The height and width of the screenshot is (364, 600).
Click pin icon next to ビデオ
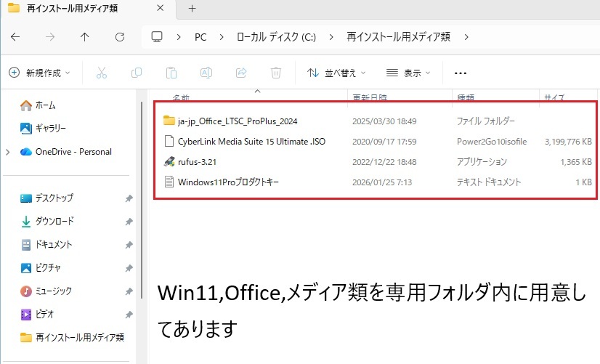[x=129, y=315]
